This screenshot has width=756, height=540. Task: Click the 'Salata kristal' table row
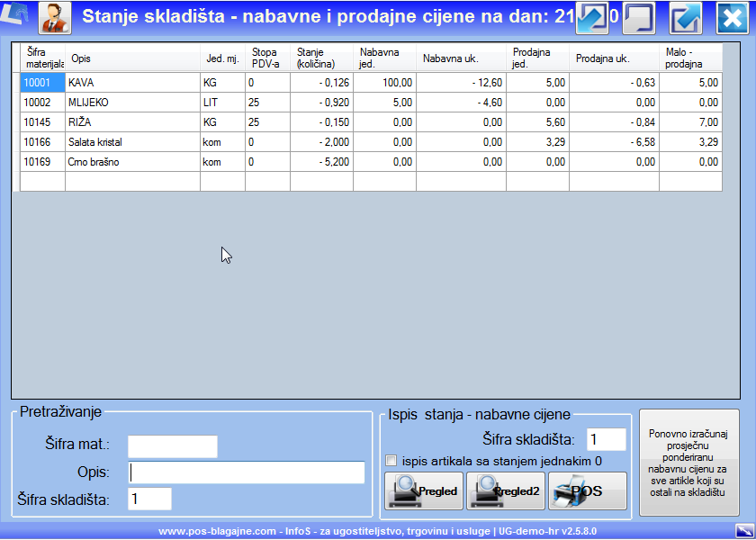[132, 142]
